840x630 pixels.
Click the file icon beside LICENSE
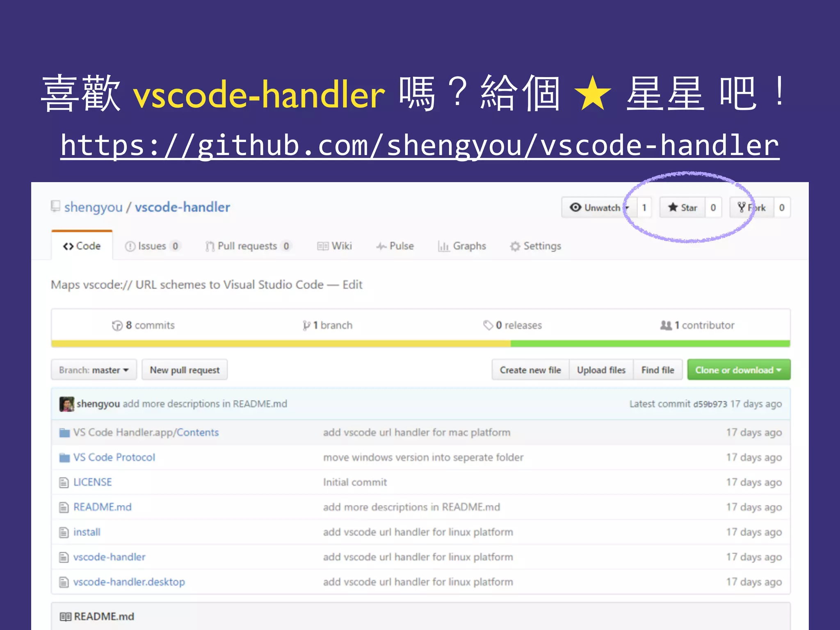point(64,482)
